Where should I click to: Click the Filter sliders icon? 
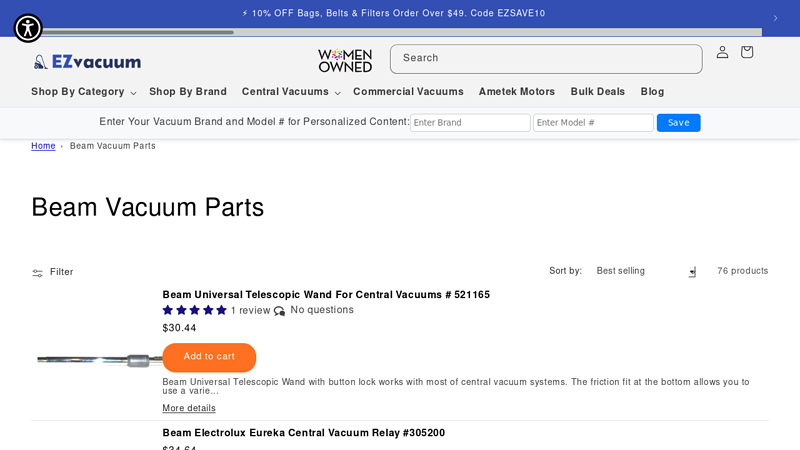click(37, 273)
